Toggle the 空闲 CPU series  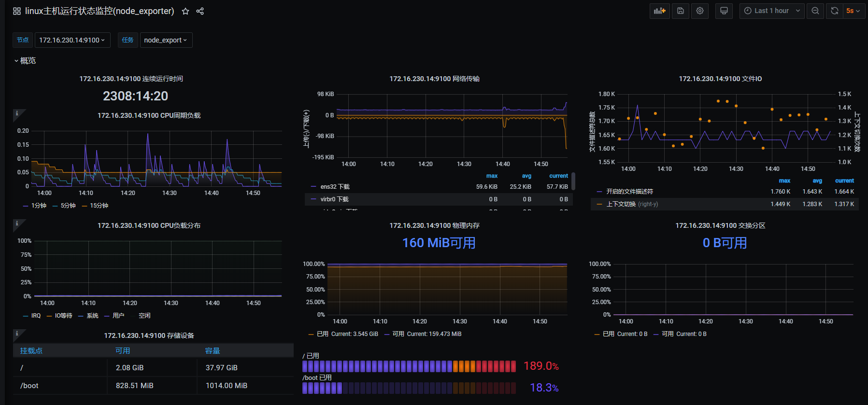[144, 316]
